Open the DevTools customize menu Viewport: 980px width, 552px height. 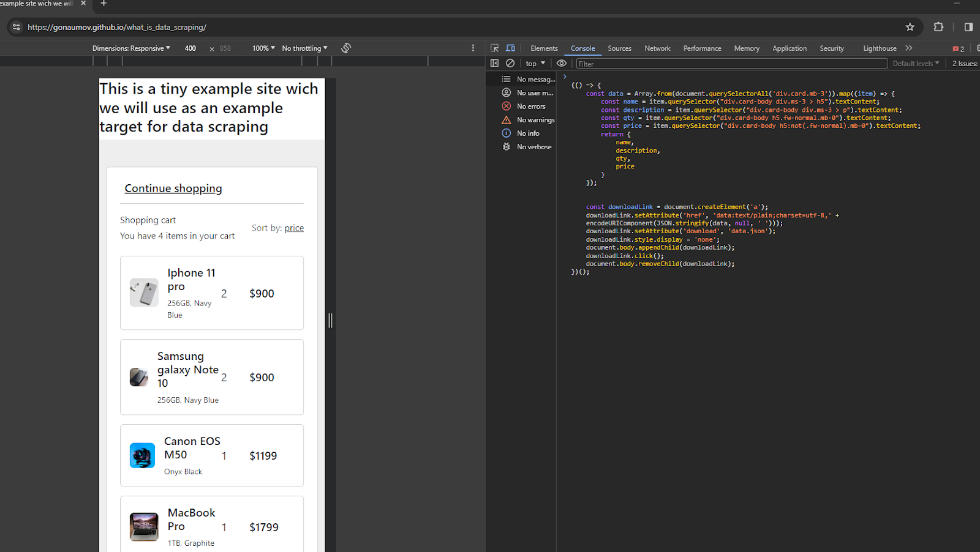pyautogui.click(x=472, y=48)
